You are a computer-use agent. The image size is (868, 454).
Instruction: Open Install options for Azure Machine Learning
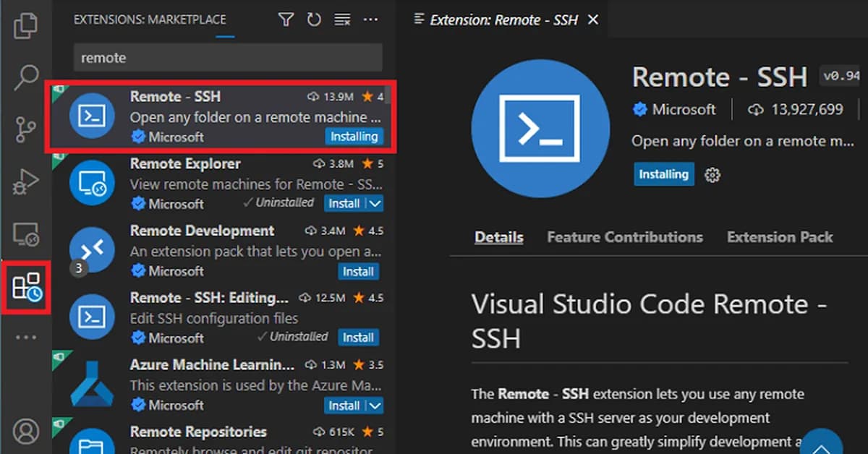pos(376,406)
